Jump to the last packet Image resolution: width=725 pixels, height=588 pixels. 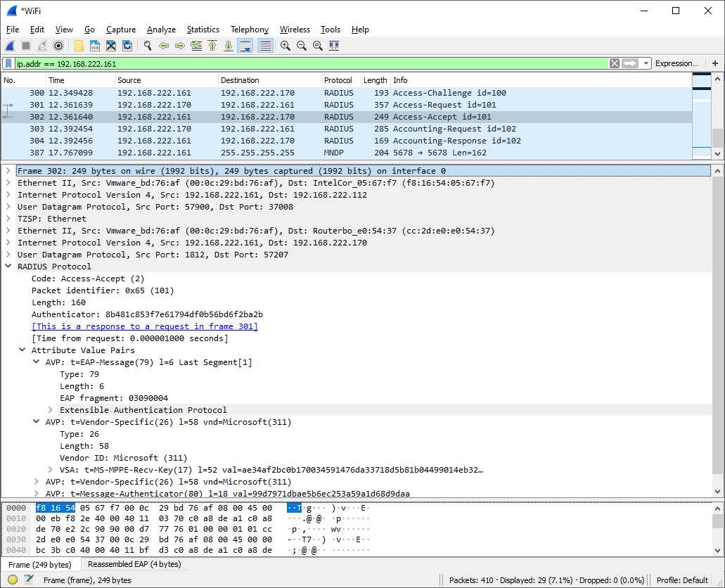click(229, 46)
